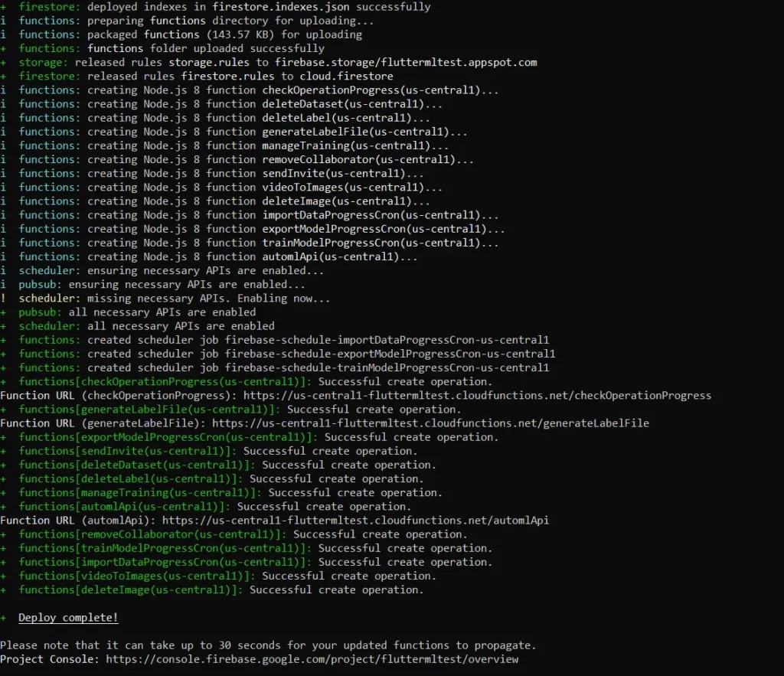Click green 'functions[generateLabelFile(us-central1)]' success line
This screenshot has height=676, width=784.
tap(230, 410)
